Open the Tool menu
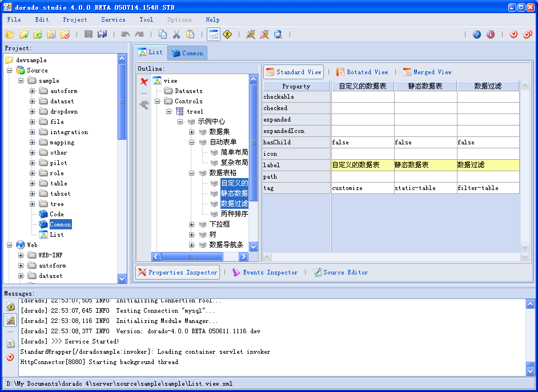The height and width of the screenshot is (392, 538). coord(146,19)
